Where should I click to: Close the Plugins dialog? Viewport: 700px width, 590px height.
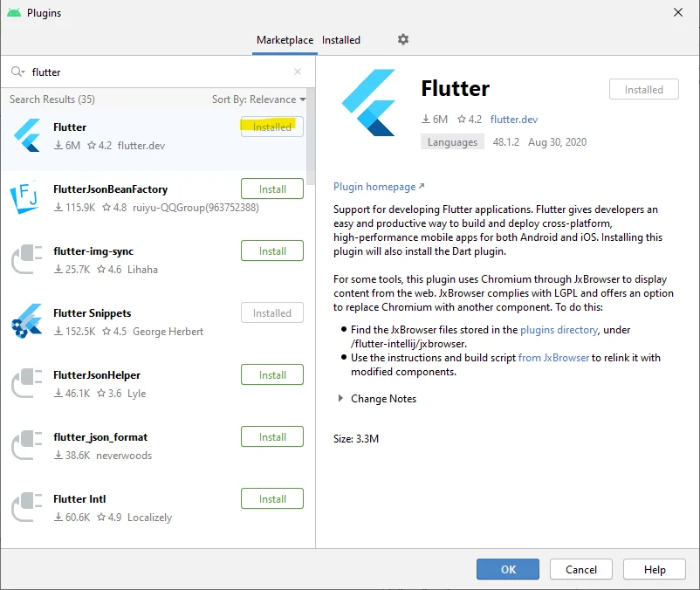coord(677,12)
